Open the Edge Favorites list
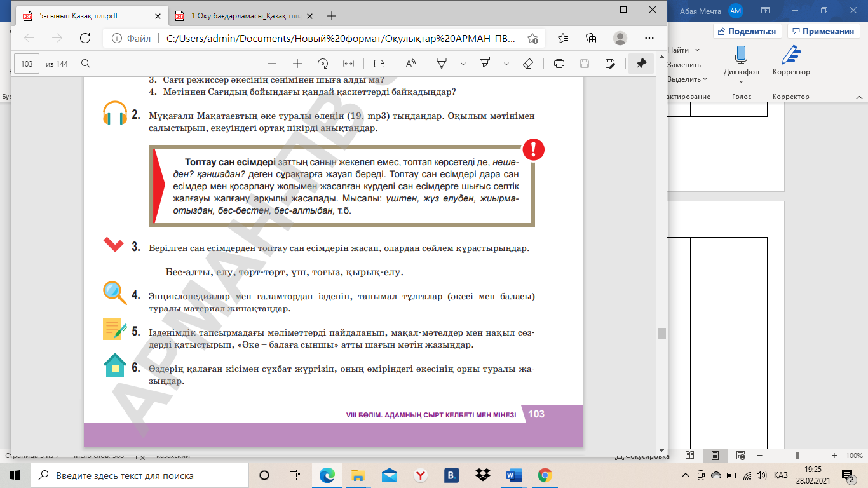Screen dimensions: 868x488 563,38
